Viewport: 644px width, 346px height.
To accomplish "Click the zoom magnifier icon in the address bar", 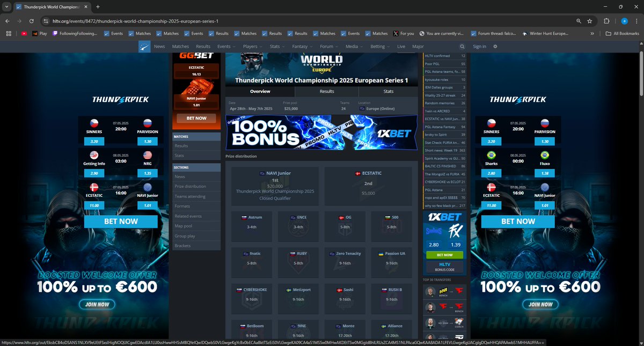I will [579, 20].
